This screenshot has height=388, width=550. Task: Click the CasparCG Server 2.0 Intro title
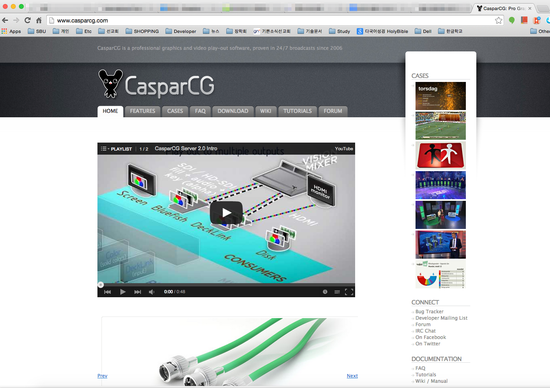coord(186,149)
